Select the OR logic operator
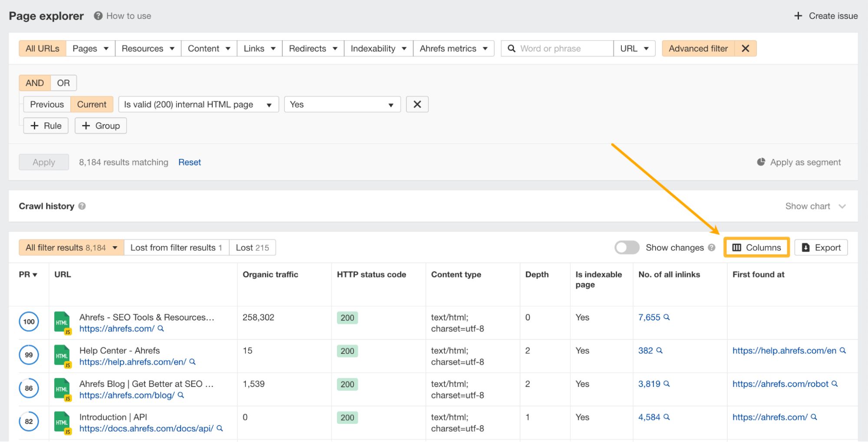Image resolution: width=868 pixels, height=442 pixels. [x=63, y=83]
